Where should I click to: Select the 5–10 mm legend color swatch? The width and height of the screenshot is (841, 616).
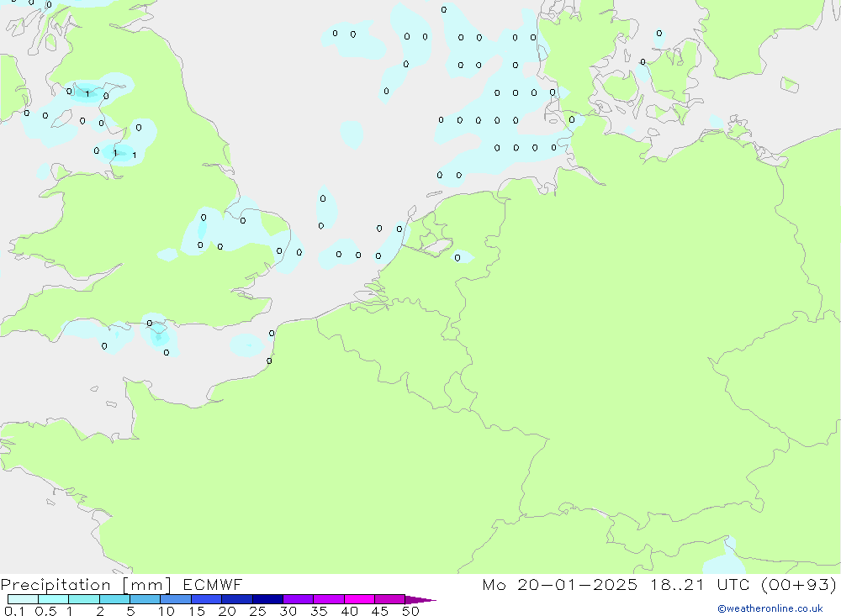point(145,599)
